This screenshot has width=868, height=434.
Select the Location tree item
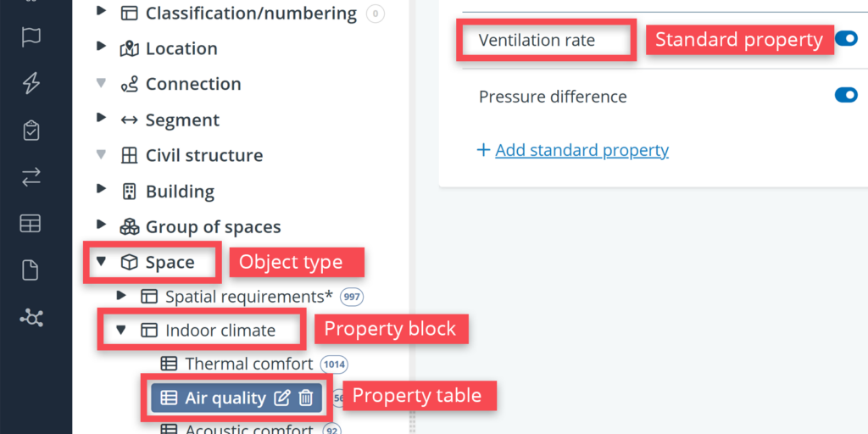point(181,48)
